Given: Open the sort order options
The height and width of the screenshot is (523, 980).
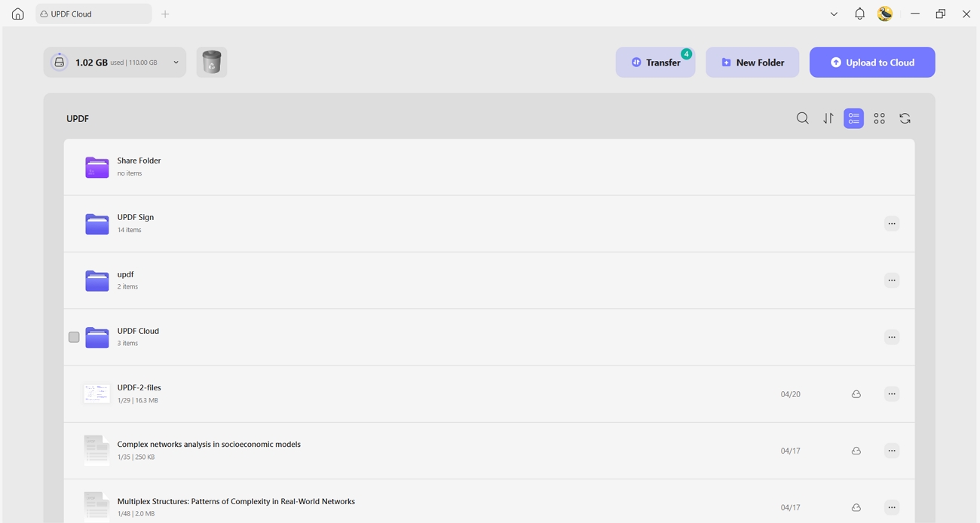Looking at the screenshot, I should point(828,118).
